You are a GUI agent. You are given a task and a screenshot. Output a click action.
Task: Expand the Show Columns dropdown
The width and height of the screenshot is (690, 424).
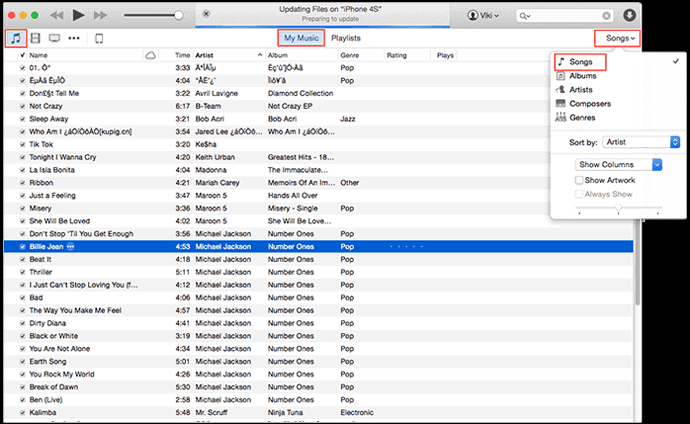618,164
